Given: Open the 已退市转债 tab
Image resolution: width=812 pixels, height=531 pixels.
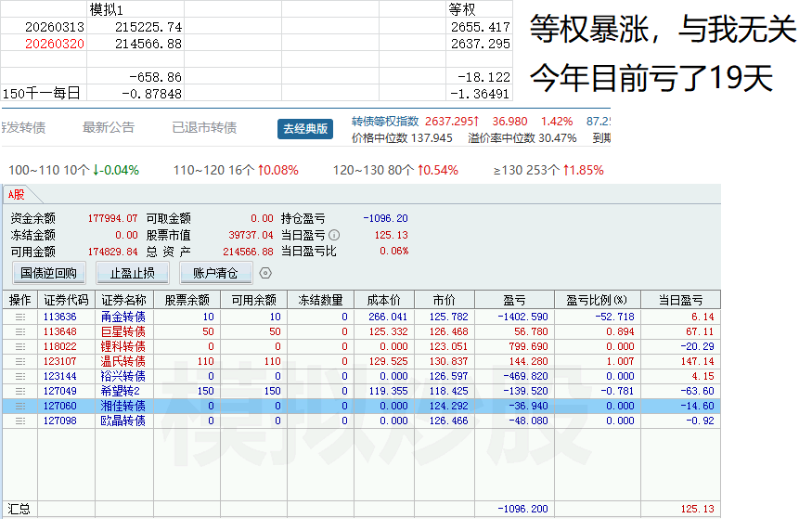Looking at the screenshot, I should pyautogui.click(x=204, y=128).
